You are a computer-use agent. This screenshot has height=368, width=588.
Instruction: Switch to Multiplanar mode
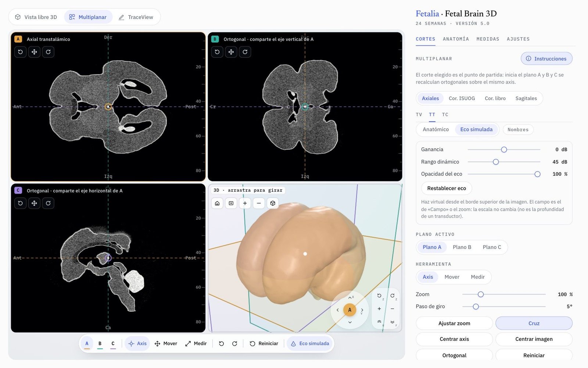[x=88, y=17]
